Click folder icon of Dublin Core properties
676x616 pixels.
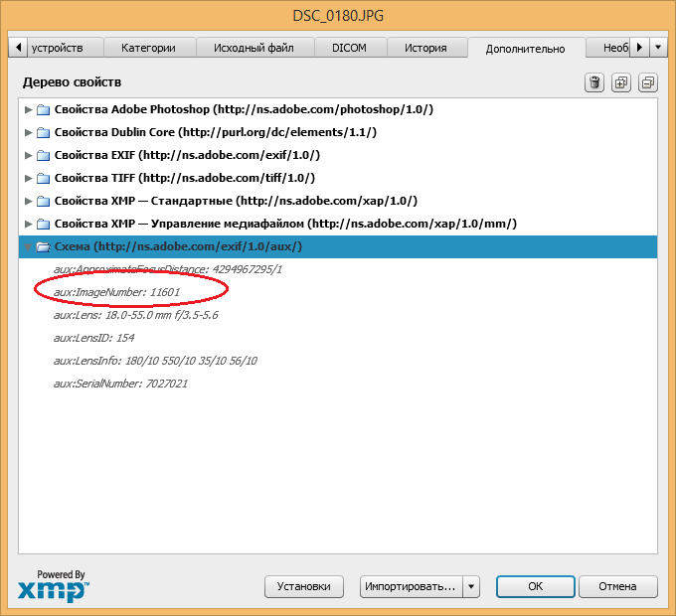pyautogui.click(x=43, y=133)
